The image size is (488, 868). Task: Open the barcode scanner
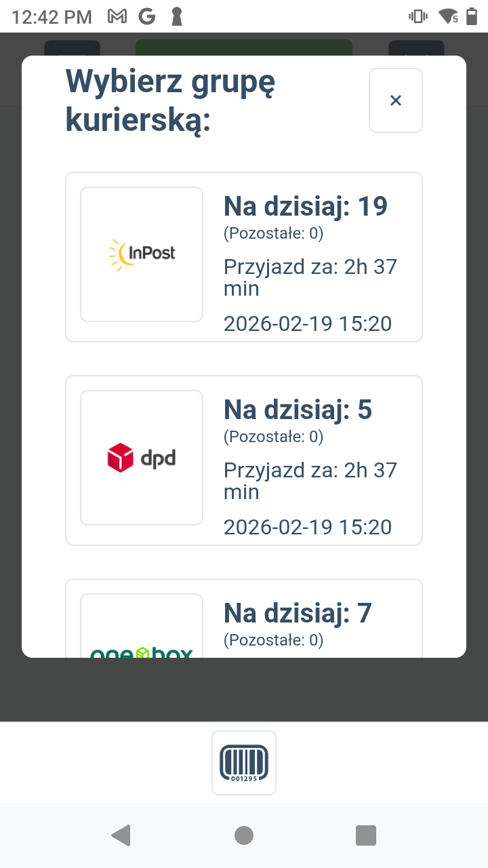coord(244,762)
